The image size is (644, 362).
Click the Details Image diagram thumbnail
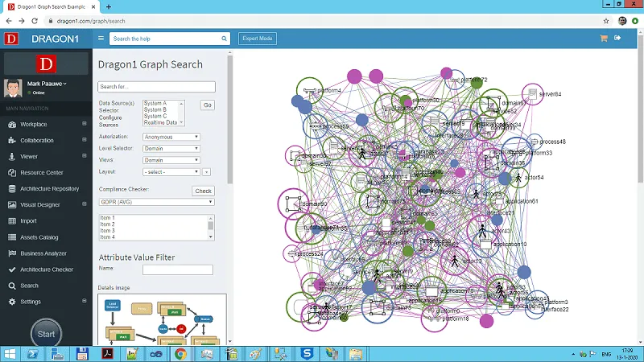[163, 319]
